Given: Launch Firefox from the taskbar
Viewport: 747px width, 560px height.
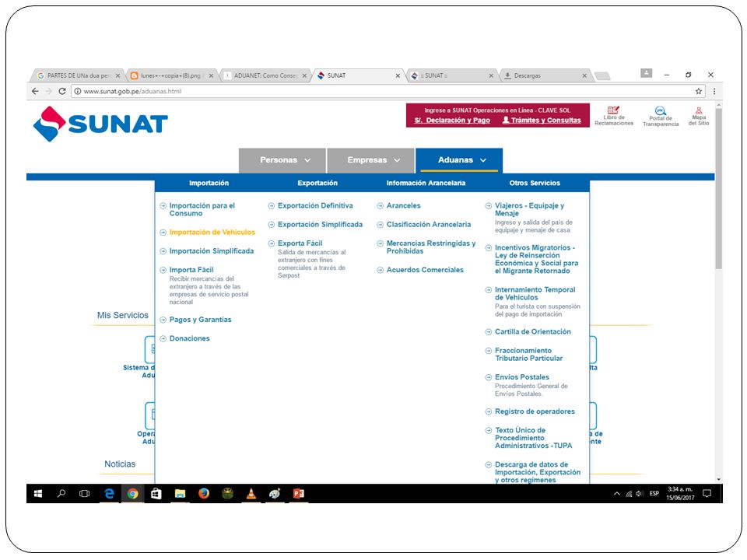Looking at the screenshot, I should (x=204, y=494).
